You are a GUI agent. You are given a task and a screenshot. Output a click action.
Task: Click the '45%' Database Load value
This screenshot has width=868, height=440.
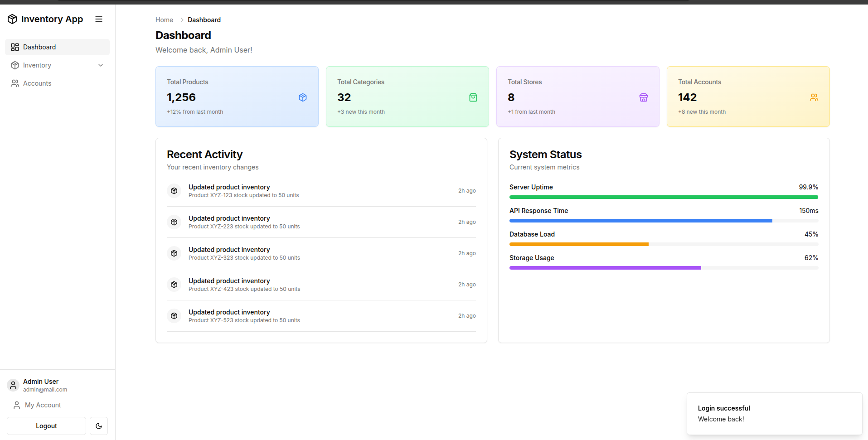coord(811,234)
